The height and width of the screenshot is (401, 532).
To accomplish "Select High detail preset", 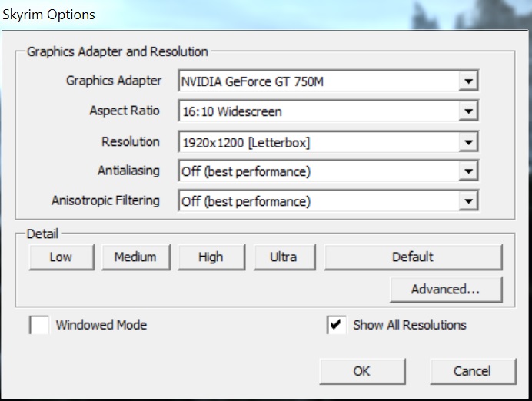I will tap(211, 257).
